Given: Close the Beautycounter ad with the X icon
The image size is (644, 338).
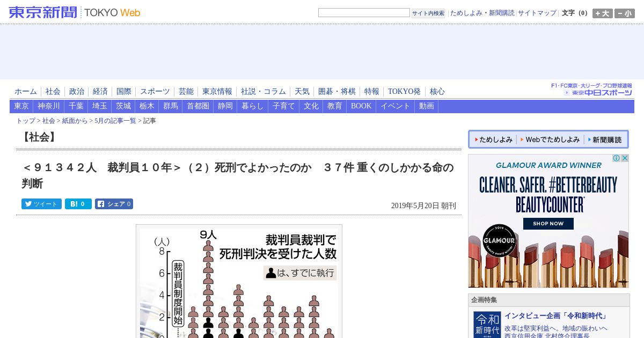Looking at the screenshot, I should point(625,158).
